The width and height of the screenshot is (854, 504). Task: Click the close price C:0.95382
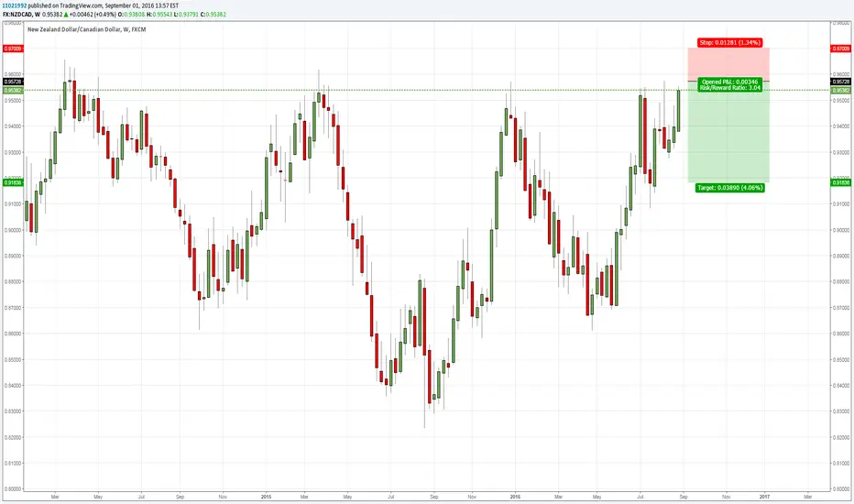pos(213,14)
